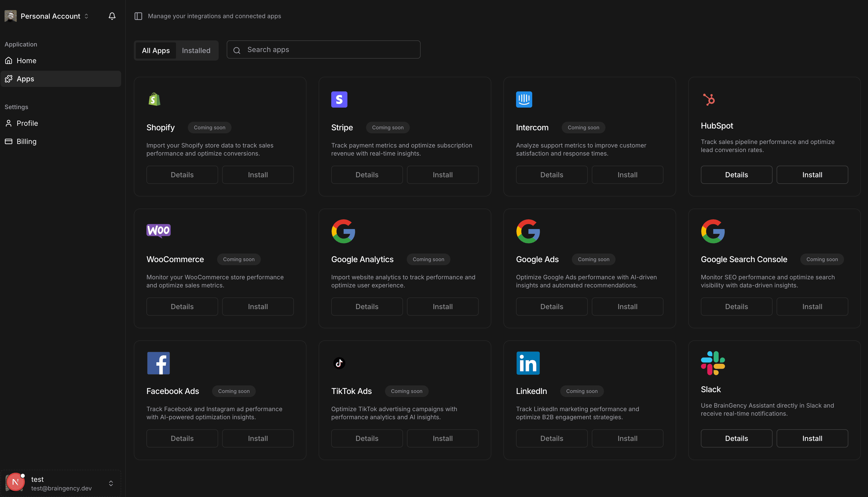
Task: Click the HubSpot logo icon
Action: 709,99
